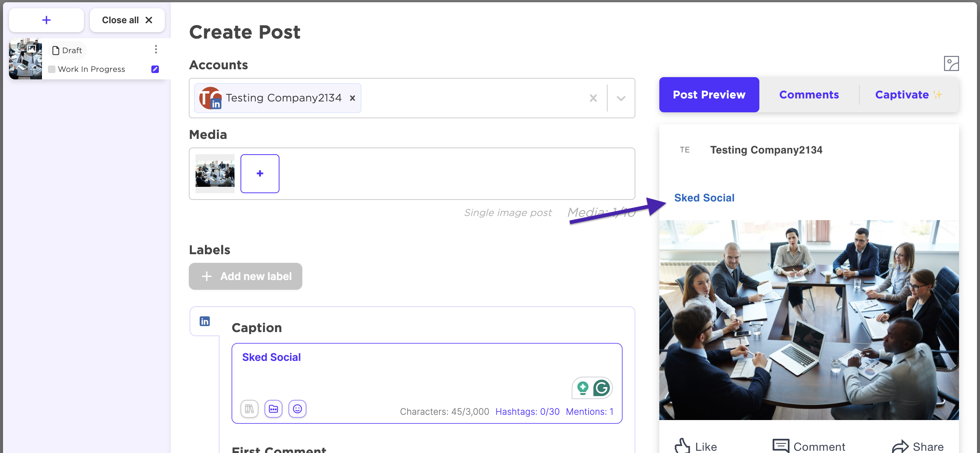This screenshot has height=453, width=980.
Task: Click image preview icon above Post Preview
Action: 951,64
